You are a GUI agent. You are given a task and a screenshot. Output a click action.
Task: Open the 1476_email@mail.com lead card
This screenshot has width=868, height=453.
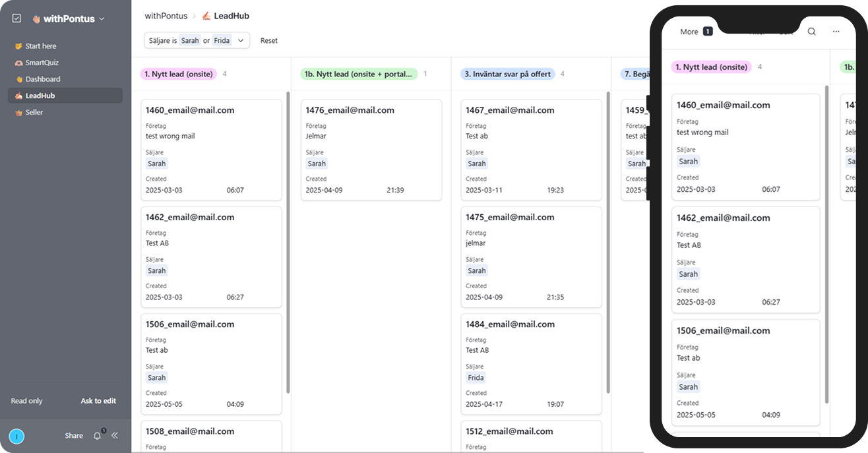(371, 150)
